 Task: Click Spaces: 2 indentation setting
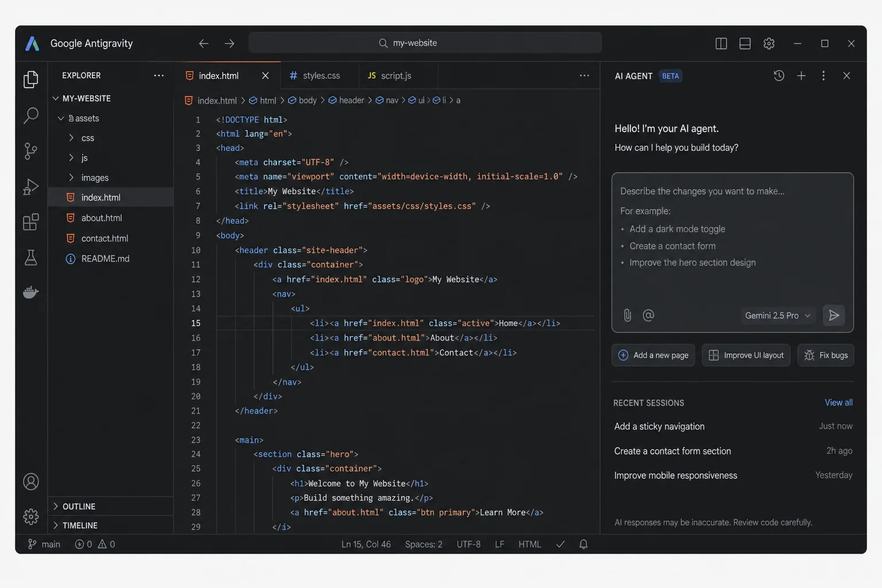(424, 544)
